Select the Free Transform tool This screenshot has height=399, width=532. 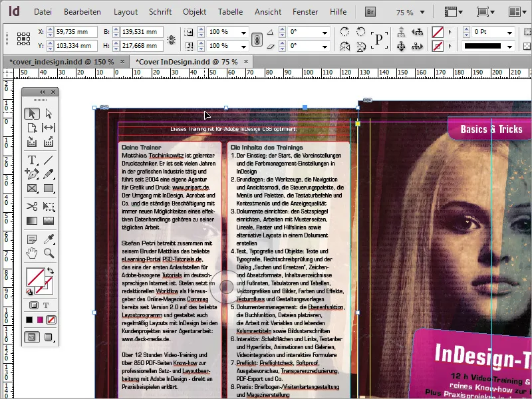pyautogui.click(x=49, y=206)
